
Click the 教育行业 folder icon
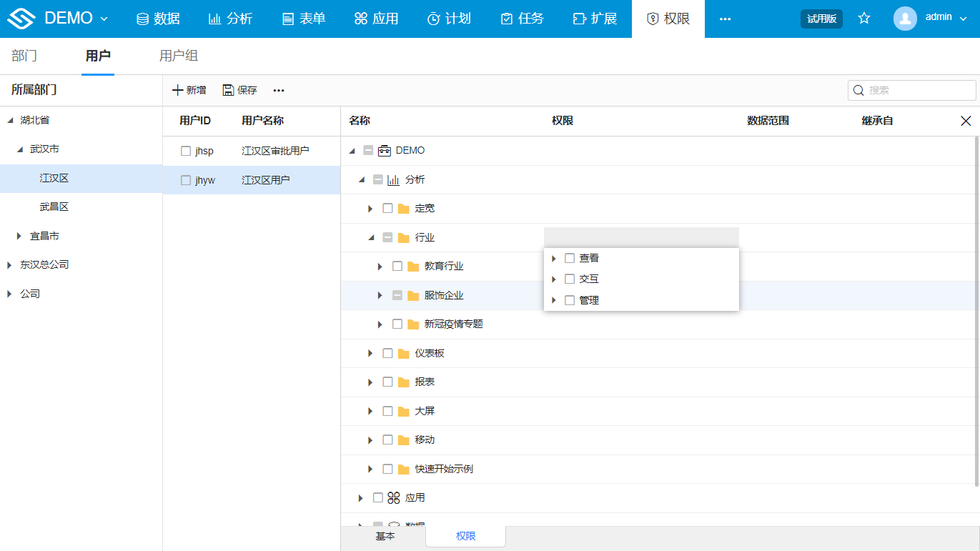413,267
